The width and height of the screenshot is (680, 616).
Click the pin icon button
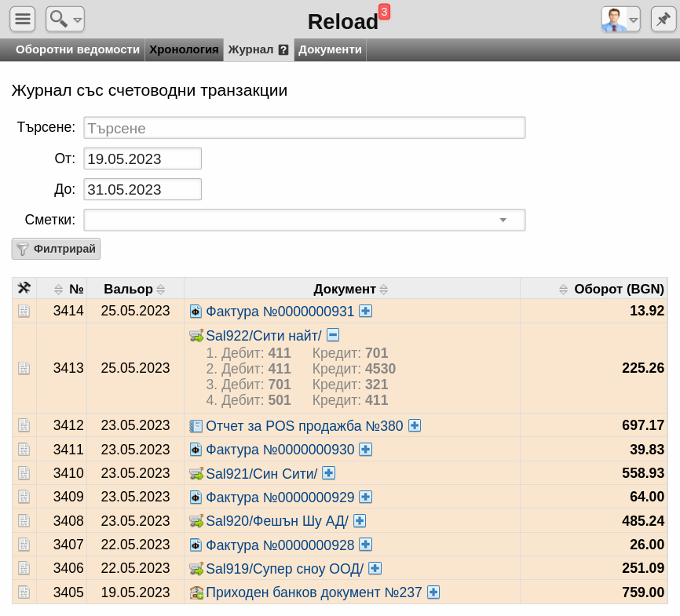coord(663,19)
